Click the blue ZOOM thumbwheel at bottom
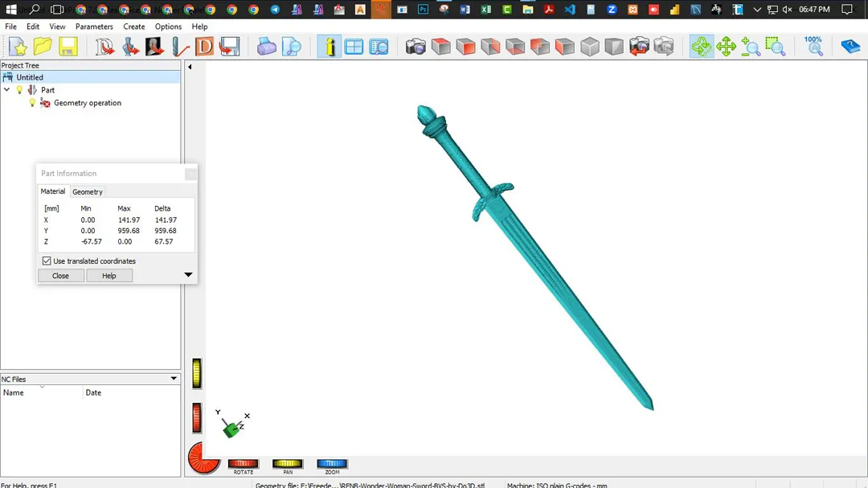This screenshot has width=868, height=488. (x=332, y=464)
